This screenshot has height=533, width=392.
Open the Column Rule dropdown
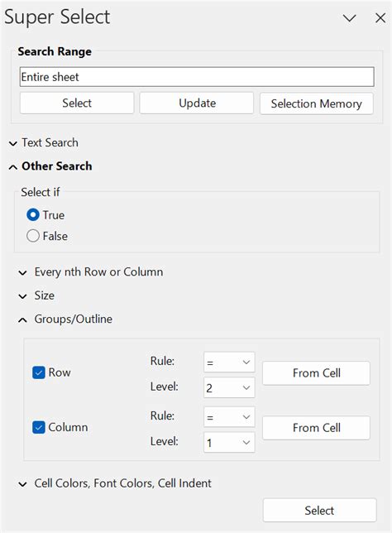click(x=229, y=417)
